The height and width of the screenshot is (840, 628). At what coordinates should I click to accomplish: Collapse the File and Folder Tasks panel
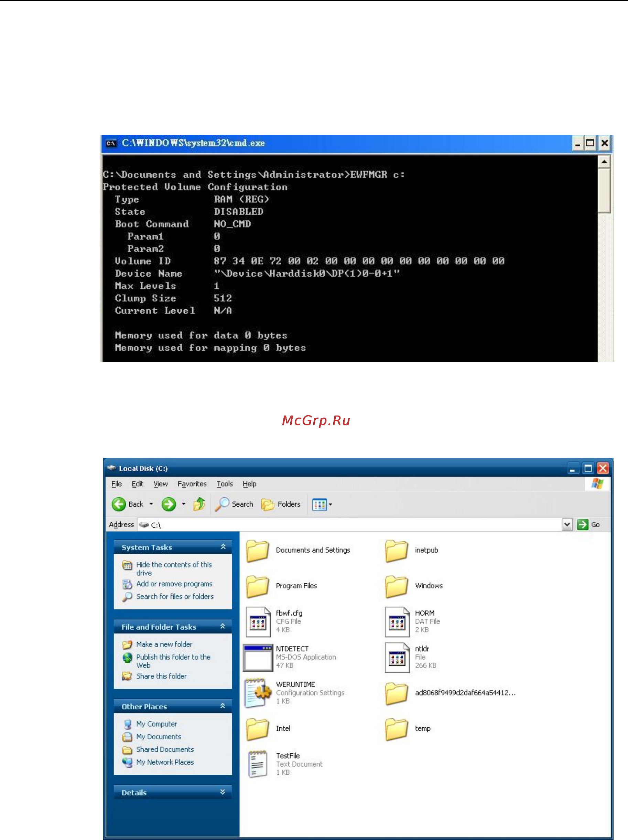pyautogui.click(x=223, y=627)
